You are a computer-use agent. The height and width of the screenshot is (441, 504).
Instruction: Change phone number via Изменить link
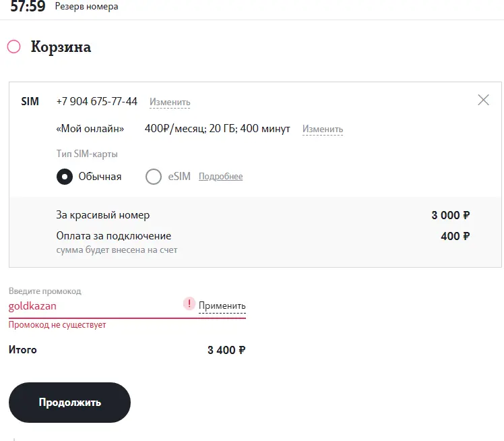click(x=170, y=102)
